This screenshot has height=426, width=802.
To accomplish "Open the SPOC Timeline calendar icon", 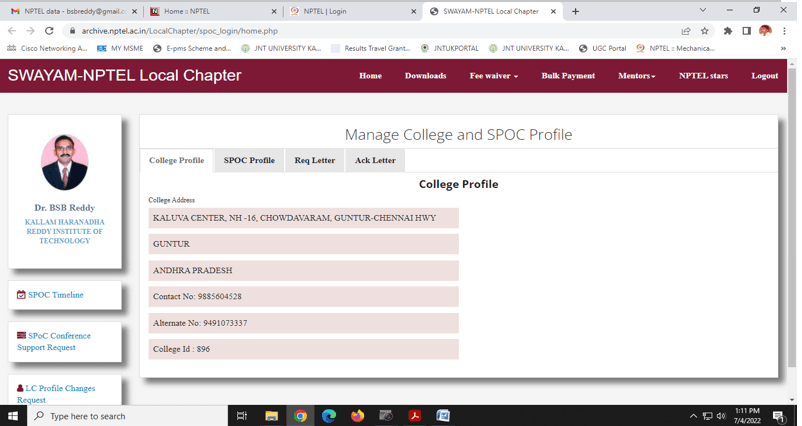I will (21, 295).
